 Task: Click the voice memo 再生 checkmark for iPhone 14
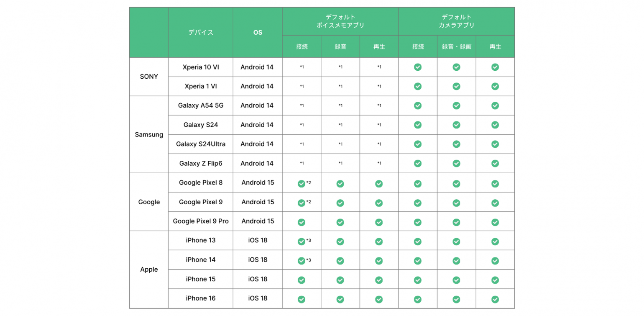click(379, 261)
